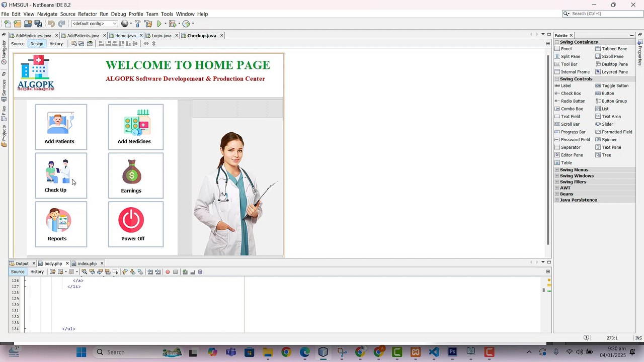The height and width of the screenshot is (362, 644).
Task: Open the Refactor menu
Action: (88, 14)
